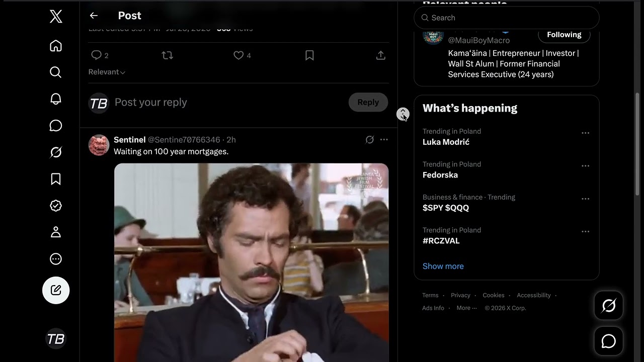Click the repost icon on the post

168,55
